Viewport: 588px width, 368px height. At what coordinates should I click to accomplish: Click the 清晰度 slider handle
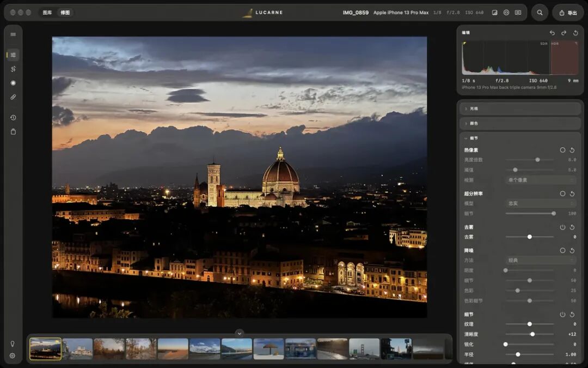point(532,334)
